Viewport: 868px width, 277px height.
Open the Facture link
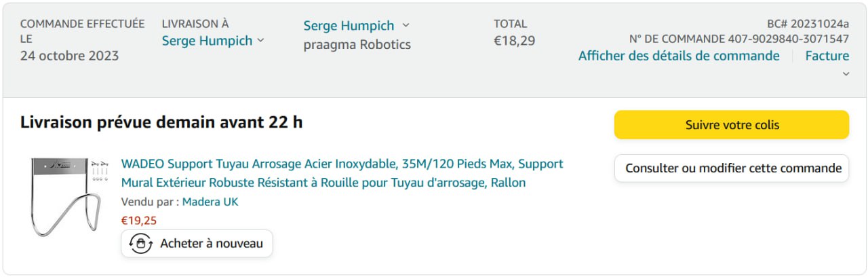coord(827,56)
